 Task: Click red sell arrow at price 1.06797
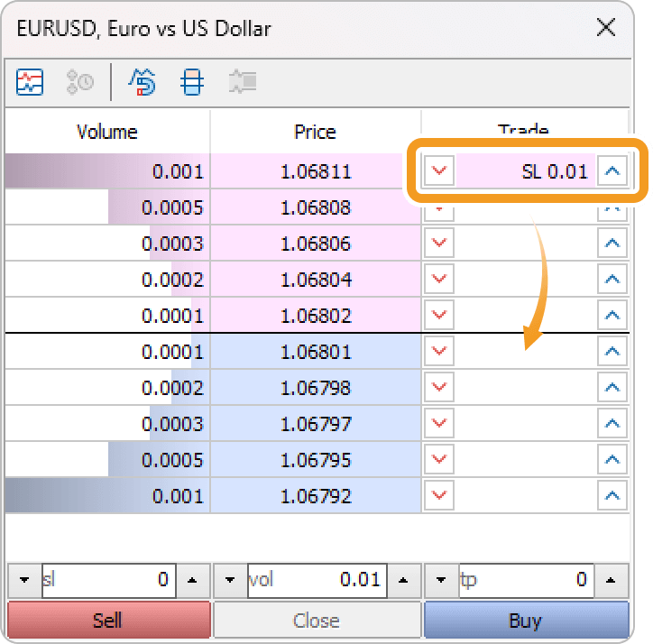(x=439, y=423)
